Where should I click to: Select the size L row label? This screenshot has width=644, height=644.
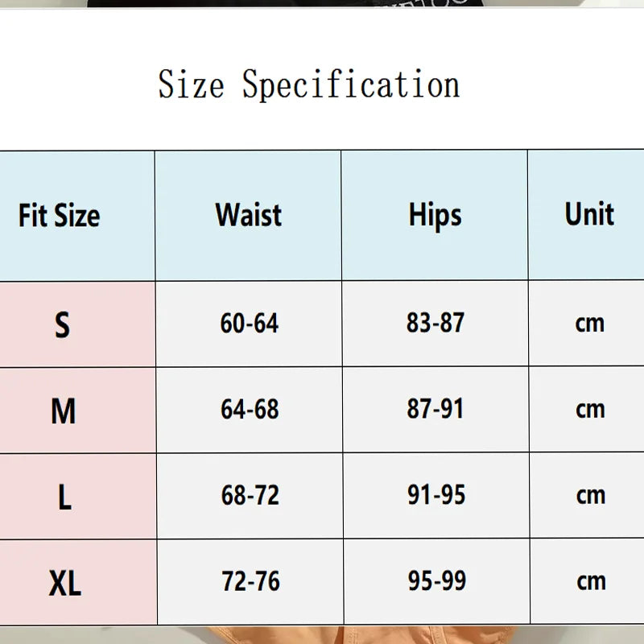[x=64, y=497]
